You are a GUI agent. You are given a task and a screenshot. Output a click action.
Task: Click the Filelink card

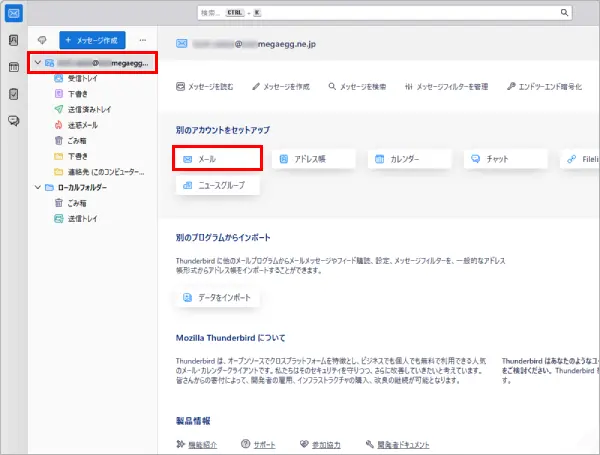coord(580,159)
